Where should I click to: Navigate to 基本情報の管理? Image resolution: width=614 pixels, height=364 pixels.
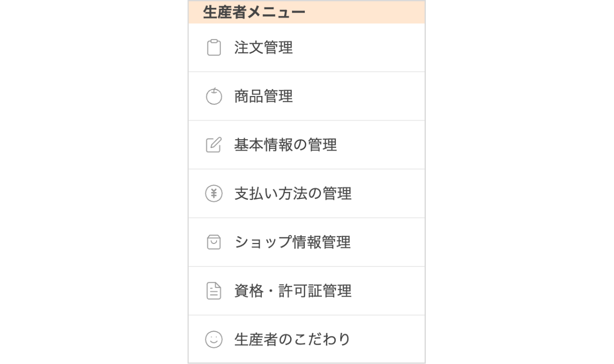284,144
